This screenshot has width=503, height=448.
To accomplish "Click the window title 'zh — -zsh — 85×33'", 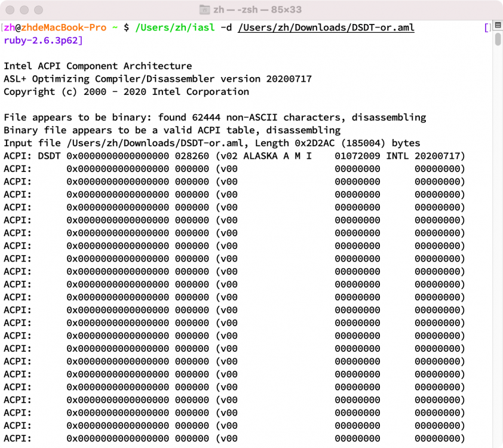I will (257, 10).
